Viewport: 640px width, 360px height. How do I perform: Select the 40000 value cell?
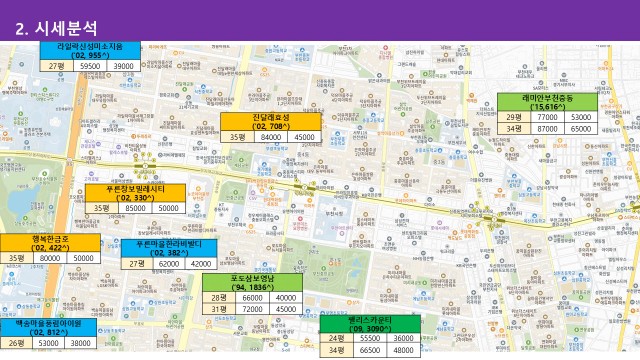(286, 298)
